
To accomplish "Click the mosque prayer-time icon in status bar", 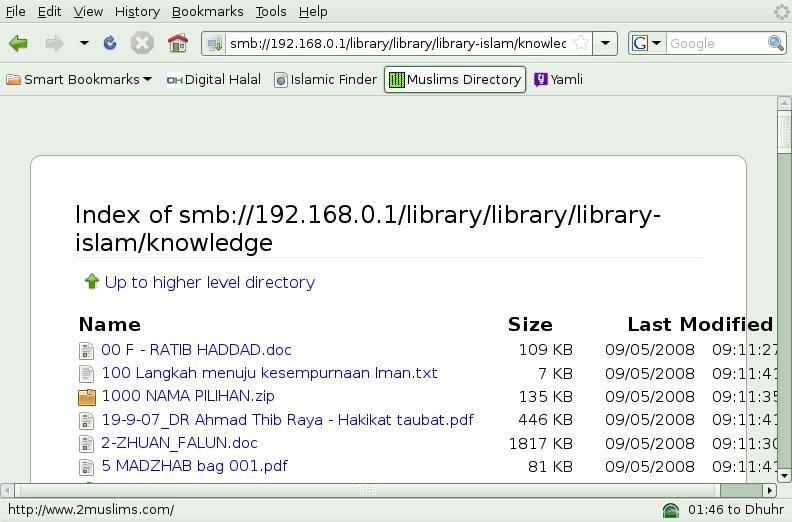I will (x=671, y=510).
